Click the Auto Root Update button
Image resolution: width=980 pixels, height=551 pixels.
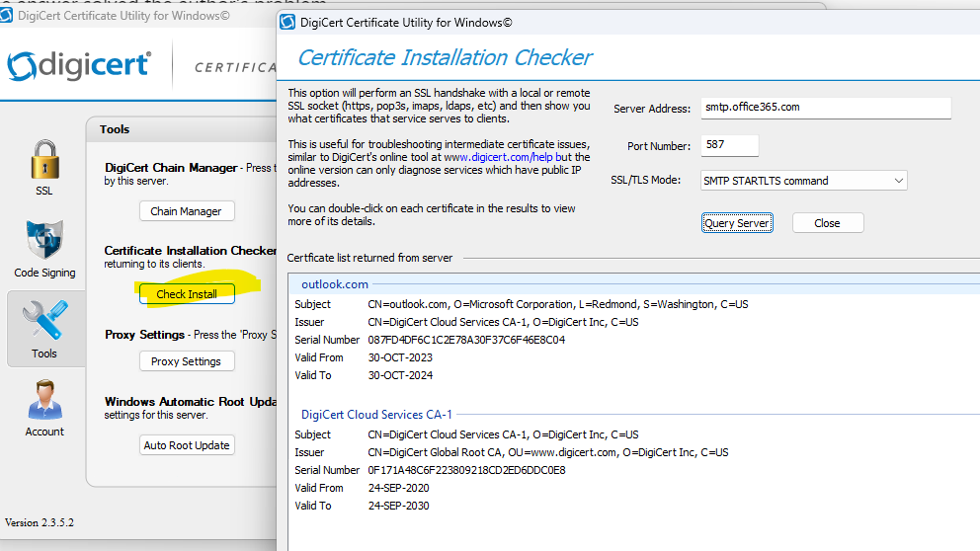pos(187,444)
